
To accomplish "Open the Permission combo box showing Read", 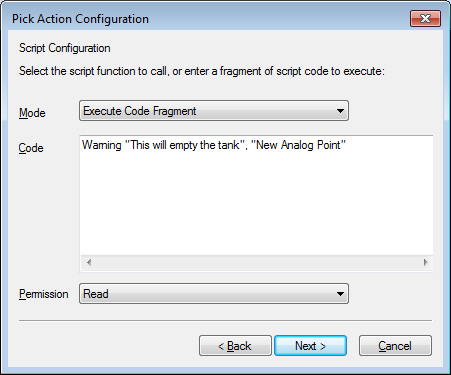I will click(214, 294).
